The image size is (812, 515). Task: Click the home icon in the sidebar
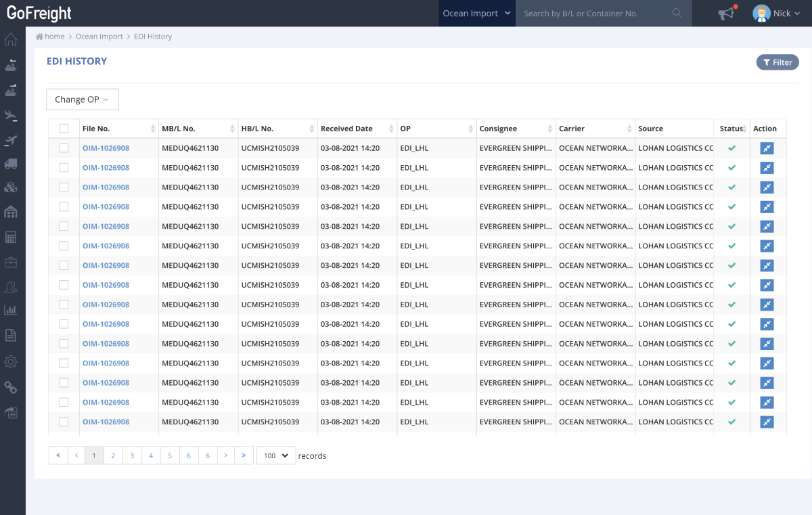pyautogui.click(x=10, y=39)
